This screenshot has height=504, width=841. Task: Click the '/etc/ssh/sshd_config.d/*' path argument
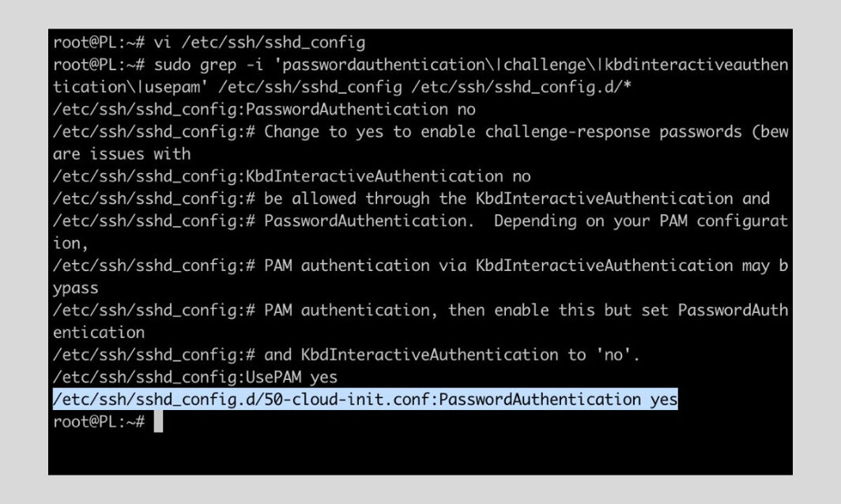(522, 87)
